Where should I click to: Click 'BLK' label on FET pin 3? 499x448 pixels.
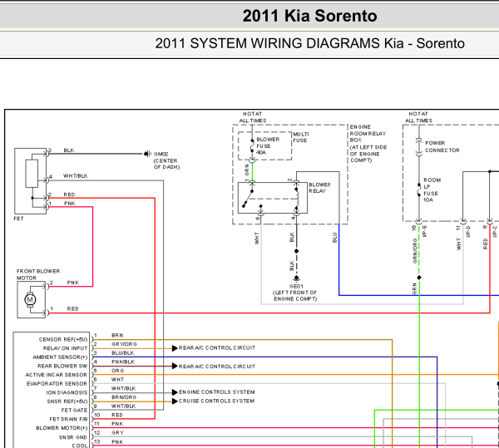(69, 150)
